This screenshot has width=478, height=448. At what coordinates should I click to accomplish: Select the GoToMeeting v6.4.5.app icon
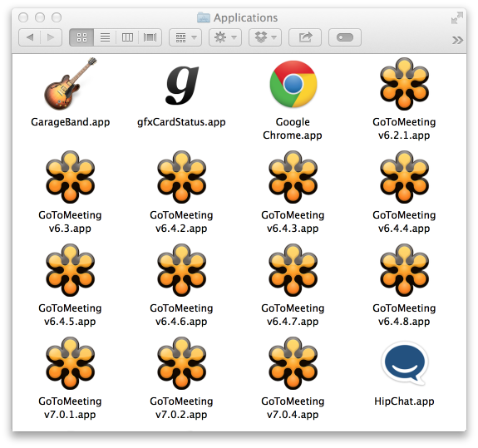coord(71,270)
